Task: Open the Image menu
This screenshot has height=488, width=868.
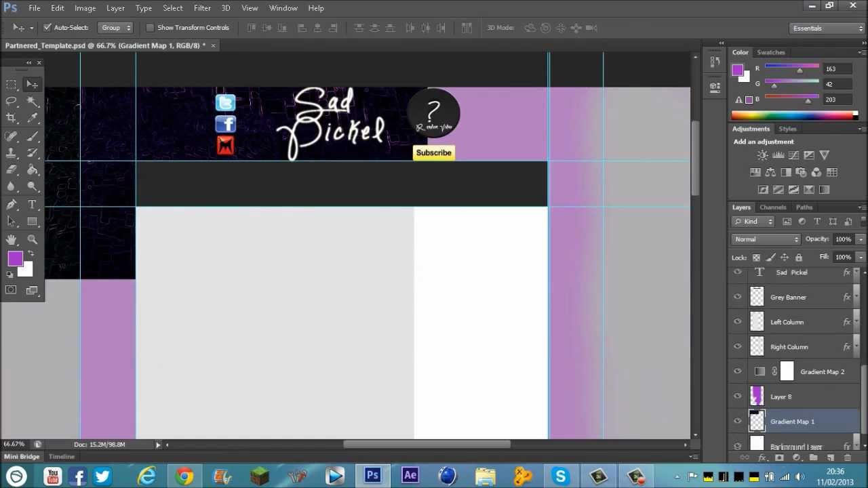Action: pos(85,8)
